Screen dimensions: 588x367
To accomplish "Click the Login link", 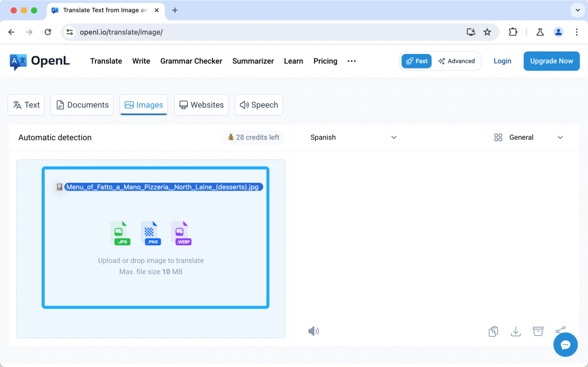I will point(502,61).
